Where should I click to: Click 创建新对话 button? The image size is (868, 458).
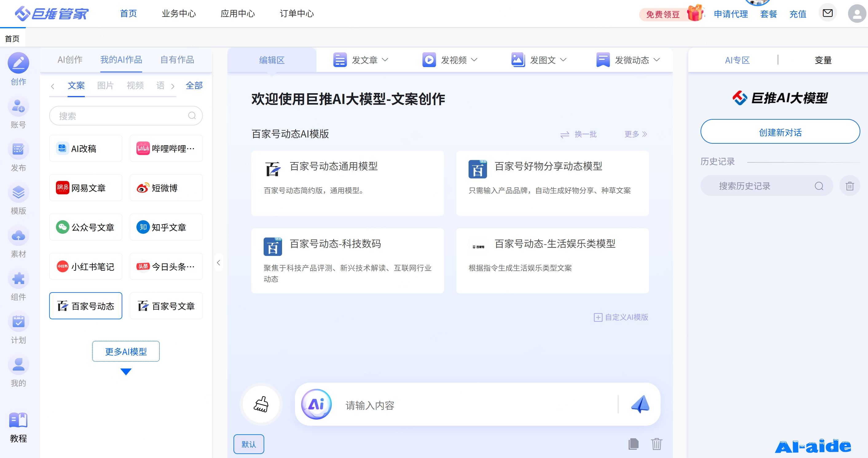click(780, 132)
